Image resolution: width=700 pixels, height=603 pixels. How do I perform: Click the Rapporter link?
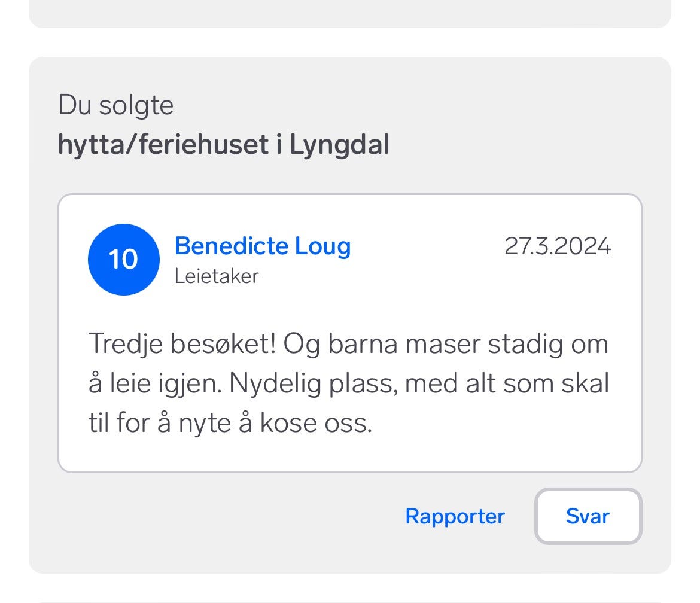pyautogui.click(x=455, y=516)
